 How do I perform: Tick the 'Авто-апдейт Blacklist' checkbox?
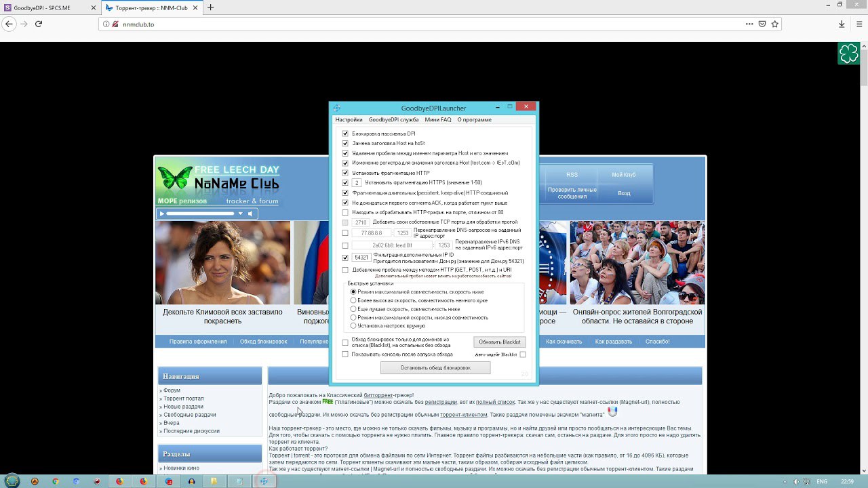523,354
